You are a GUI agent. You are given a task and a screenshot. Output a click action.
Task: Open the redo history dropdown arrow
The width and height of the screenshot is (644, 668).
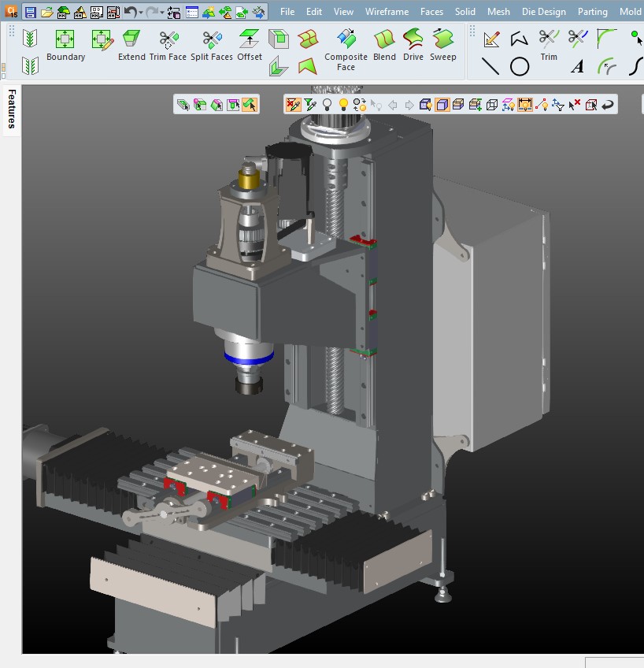click(161, 13)
